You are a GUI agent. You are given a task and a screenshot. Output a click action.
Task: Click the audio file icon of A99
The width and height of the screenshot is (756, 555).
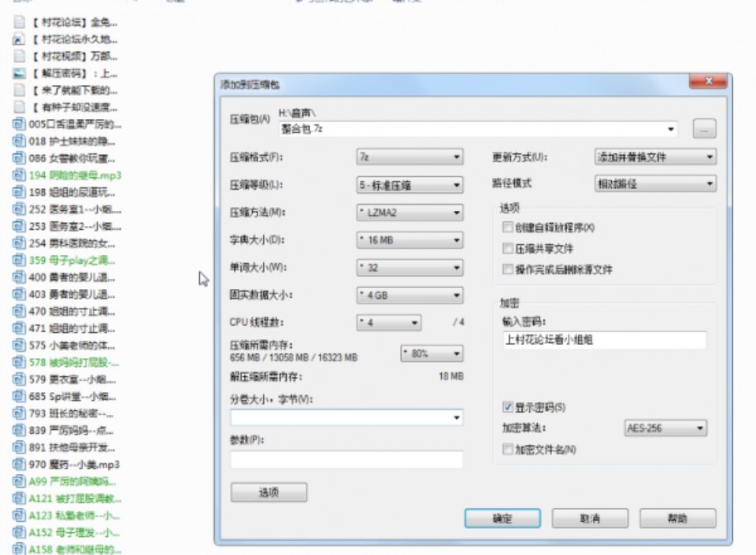click(x=19, y=481)
